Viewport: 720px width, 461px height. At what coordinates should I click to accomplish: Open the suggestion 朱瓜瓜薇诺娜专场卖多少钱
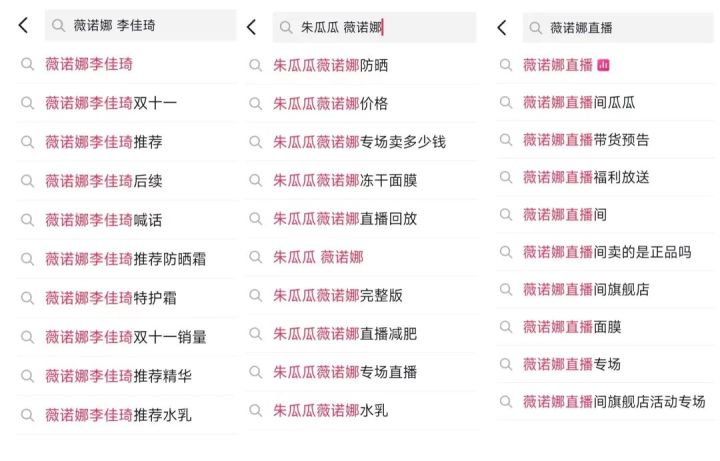pos(359,142)
